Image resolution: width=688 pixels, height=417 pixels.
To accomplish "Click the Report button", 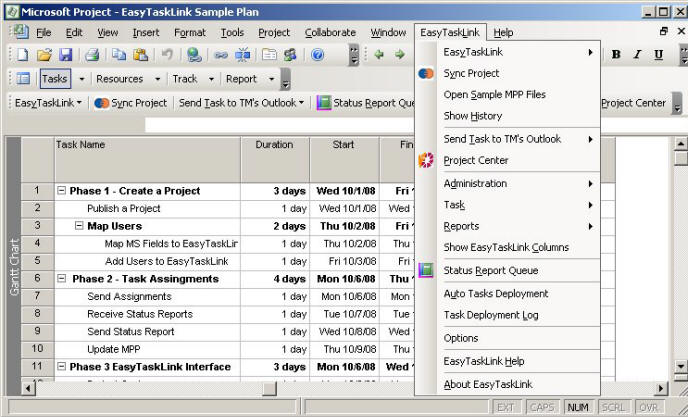I will click(x=241, y=79).
